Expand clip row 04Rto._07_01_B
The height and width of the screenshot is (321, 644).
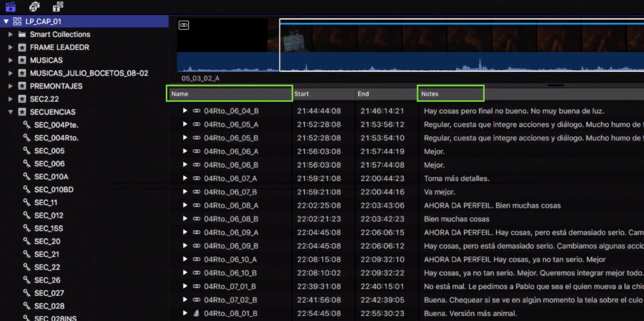click(x=185, y=286)
